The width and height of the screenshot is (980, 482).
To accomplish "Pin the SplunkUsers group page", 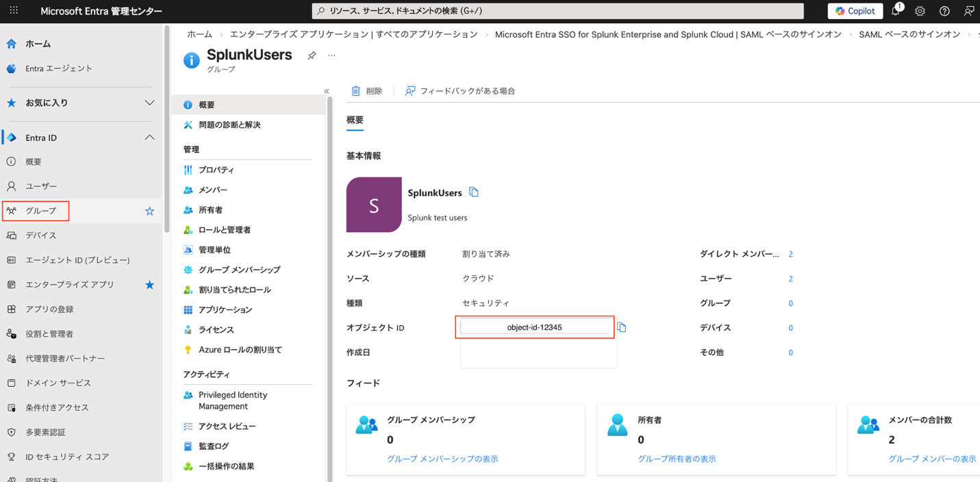I will tap(312, 55).
